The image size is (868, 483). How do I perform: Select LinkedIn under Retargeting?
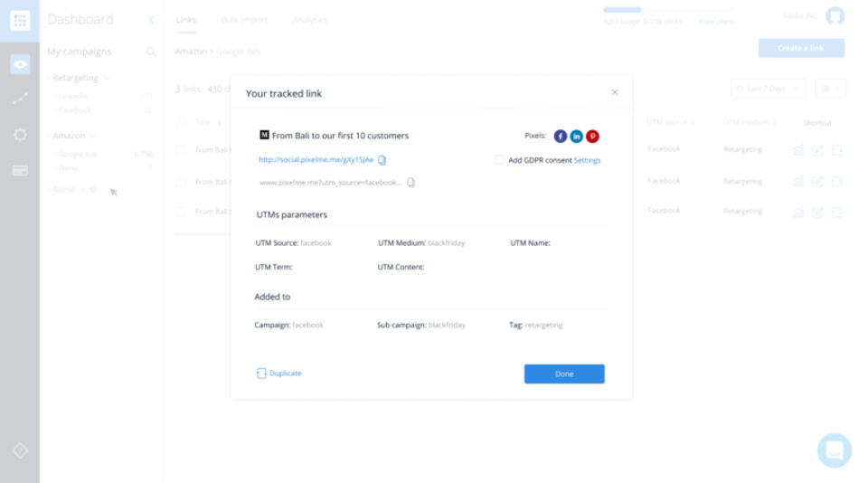tap(73, 97)
